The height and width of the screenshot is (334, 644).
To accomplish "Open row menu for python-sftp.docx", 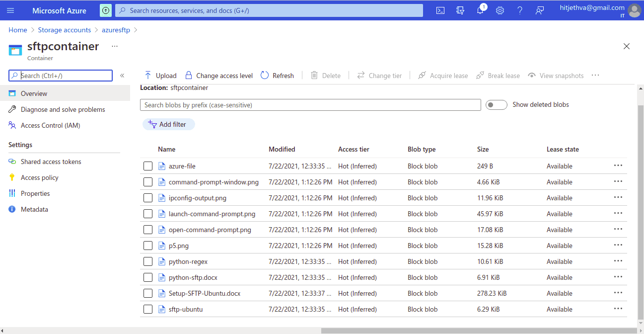I will coord(618,277).
